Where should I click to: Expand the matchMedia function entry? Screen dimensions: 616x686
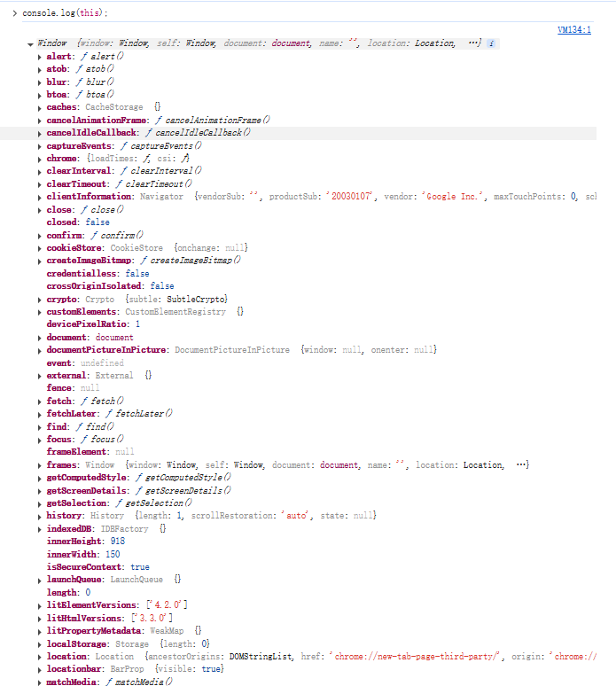(x=40, y=682)
